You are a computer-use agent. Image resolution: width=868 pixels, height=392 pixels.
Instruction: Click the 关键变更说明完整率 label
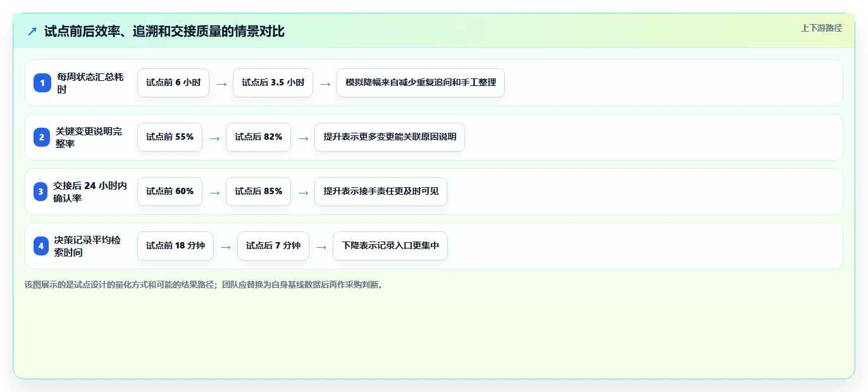(89, 137)
